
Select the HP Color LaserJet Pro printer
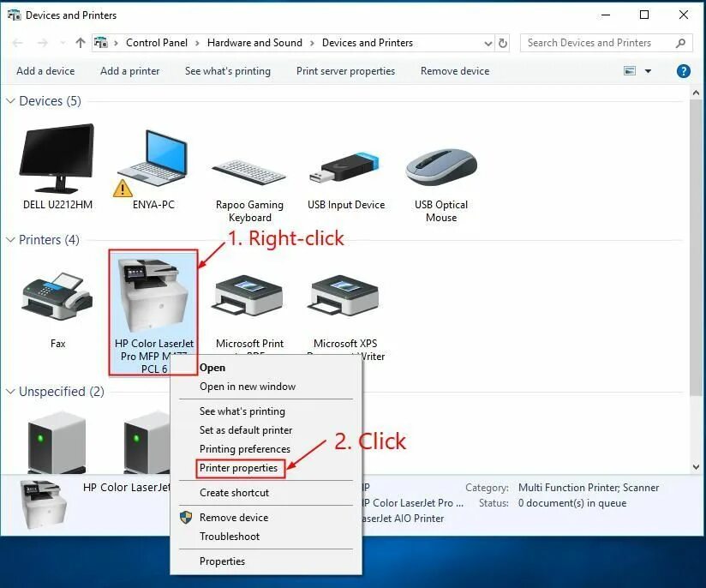[153, 295]
